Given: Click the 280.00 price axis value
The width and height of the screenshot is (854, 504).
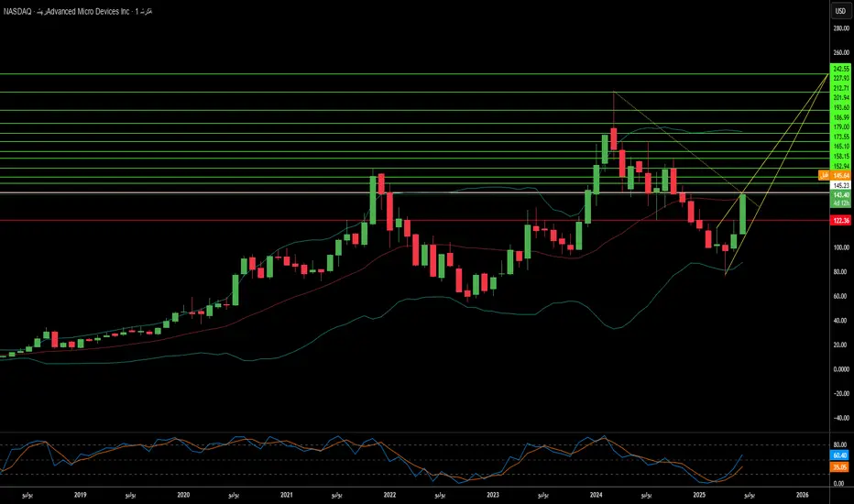Looking at the screenshot, I should (x=841, y=28).
